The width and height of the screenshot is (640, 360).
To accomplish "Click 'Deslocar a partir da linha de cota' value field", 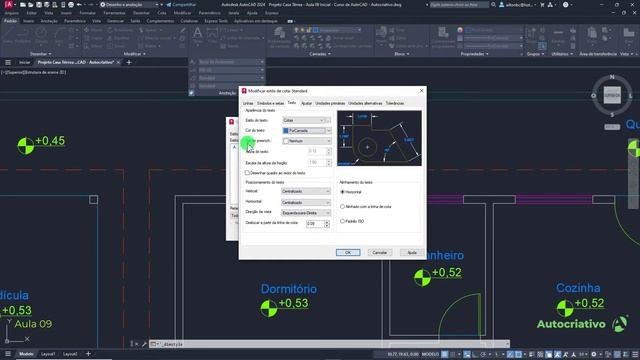I will pos(315,224).
